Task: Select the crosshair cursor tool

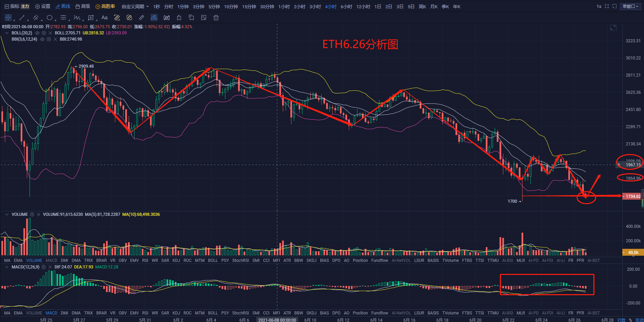Action: (x=8, y=18)
